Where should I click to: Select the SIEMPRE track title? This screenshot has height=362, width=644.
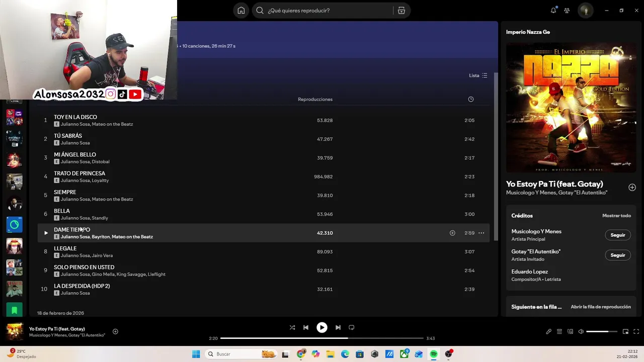click(65, 192)
